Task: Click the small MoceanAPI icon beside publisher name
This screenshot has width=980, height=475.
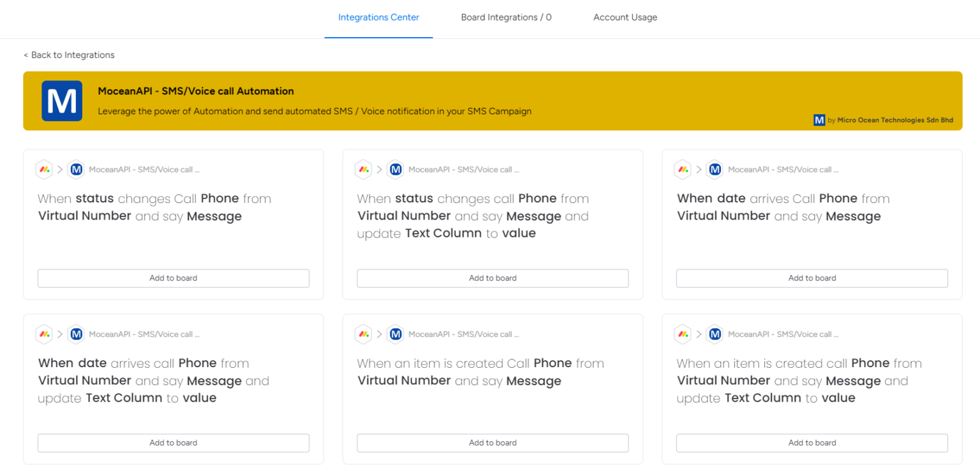Action: pos(819,120)
